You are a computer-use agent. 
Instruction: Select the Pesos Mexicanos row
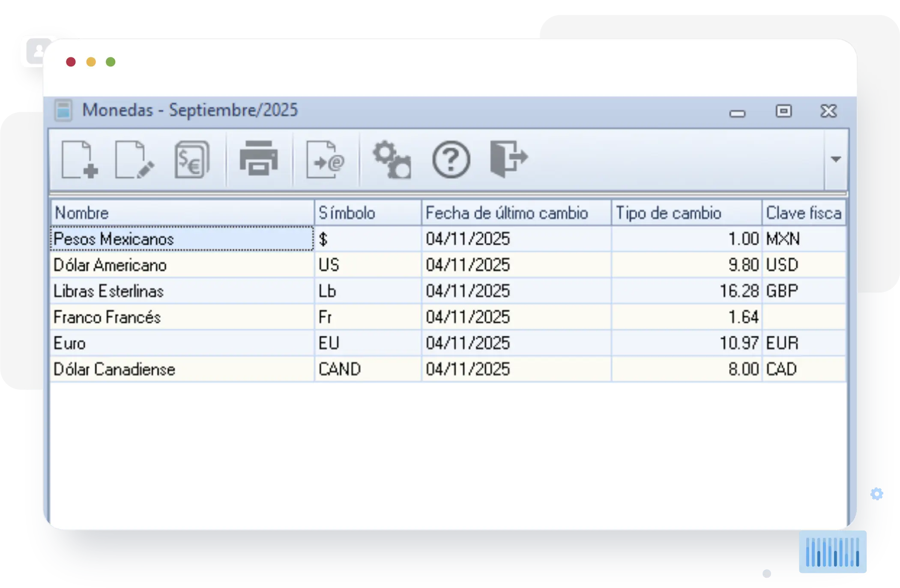pyautogui.click(x=448, y=239)
